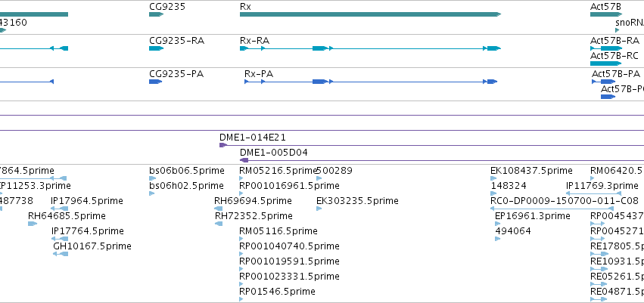Click the CG9235-PA protein glyph
The height and width of the screenshot is (303, 644).
tap(155, 82)
